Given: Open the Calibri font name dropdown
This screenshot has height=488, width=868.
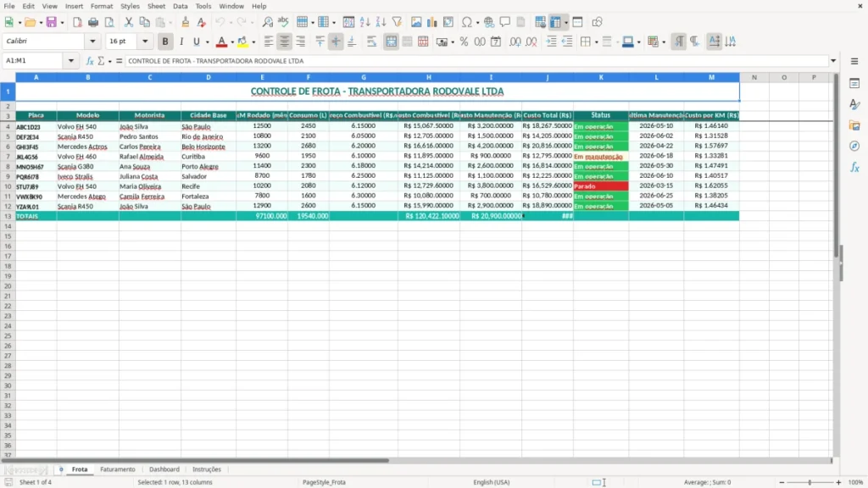Looking at the screenshot, I should [x=92, y=41].
